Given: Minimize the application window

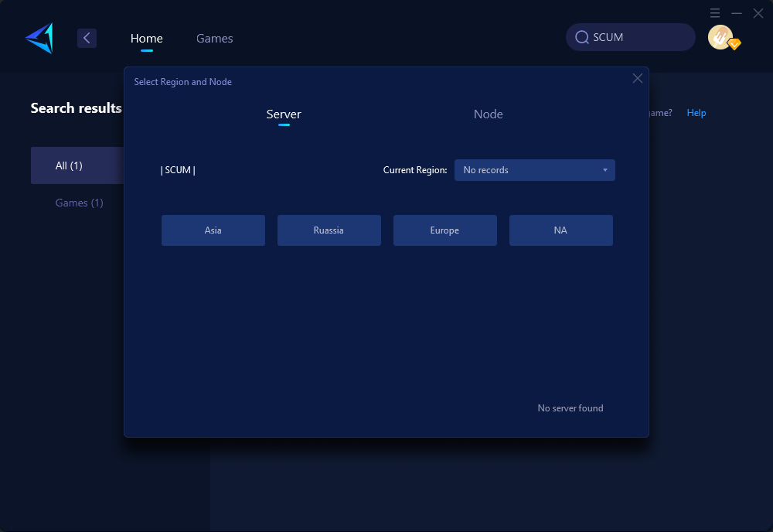Looking at the screenshot, I should pos(737,13).
